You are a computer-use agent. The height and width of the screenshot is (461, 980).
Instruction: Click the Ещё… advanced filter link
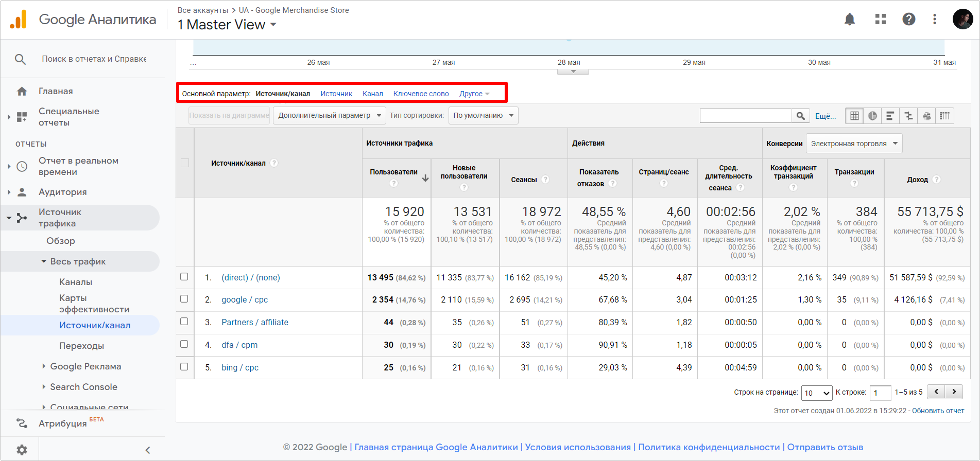pyautogui.click(x=826, y=116)
